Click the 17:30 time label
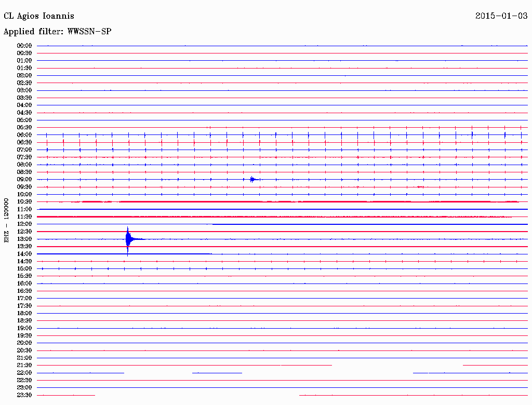This screenshot has height=405, width=532. 24,306
